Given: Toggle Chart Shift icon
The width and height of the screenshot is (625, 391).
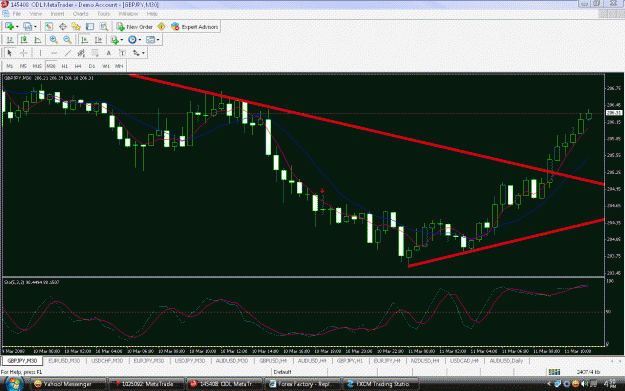Looking at the screenshot, I should [x=98, y=40].
